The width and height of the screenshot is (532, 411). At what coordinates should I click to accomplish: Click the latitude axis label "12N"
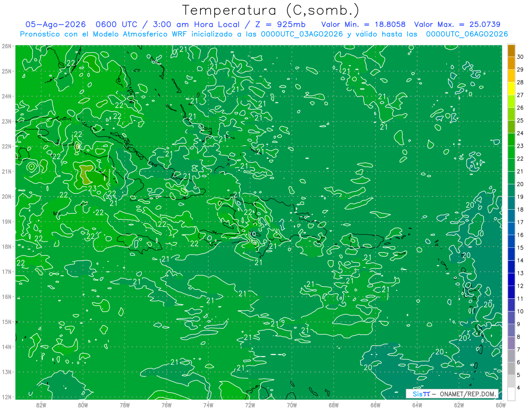point(7,397)
